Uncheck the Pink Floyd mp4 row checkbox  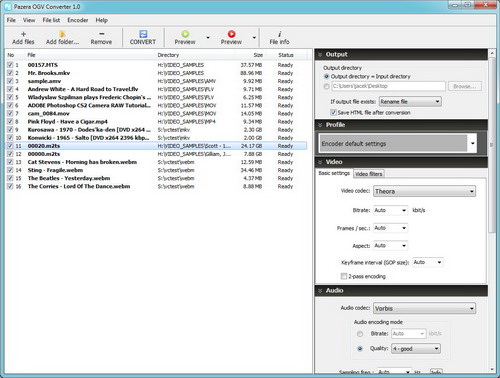tap(10, 122)
